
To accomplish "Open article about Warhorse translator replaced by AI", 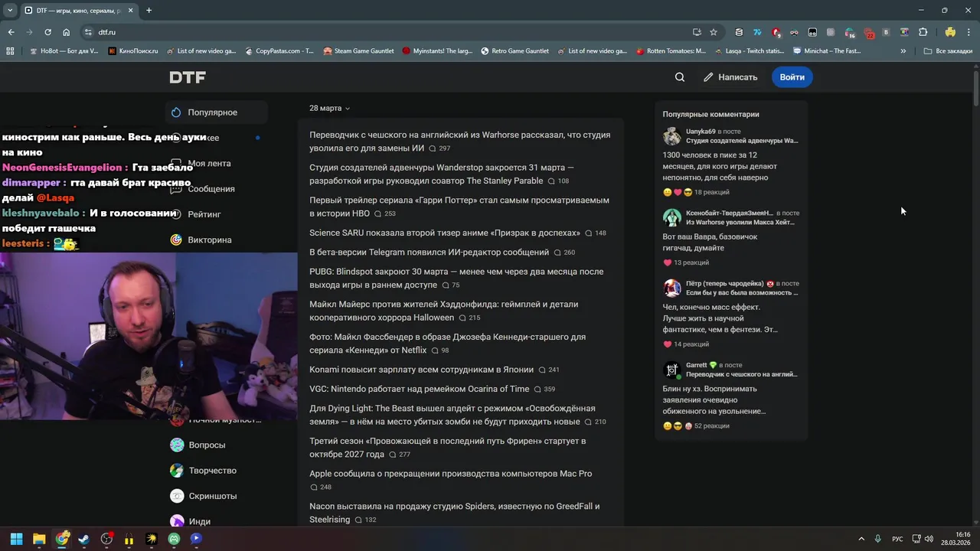I will click(459, 141).
